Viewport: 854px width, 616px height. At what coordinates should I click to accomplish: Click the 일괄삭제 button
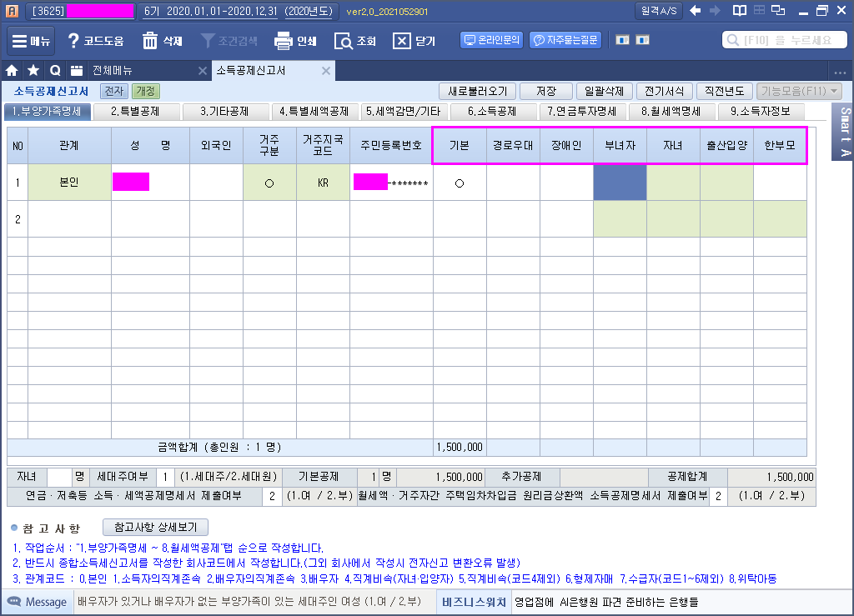(604, 92)
